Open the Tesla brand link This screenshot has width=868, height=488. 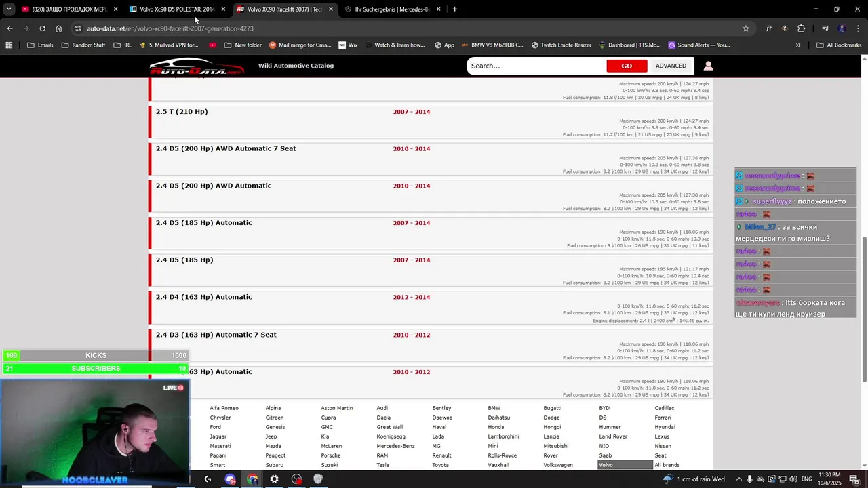click(x=382, y=465)
